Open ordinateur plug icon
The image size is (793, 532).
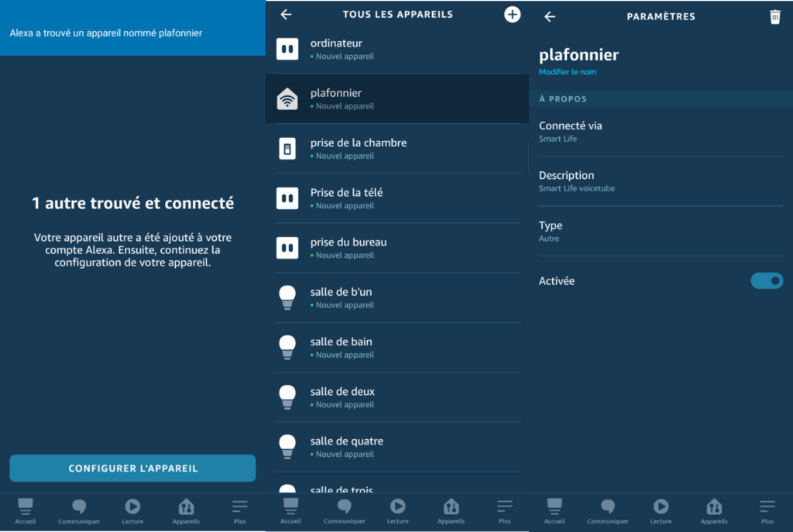tap(287, 49)
